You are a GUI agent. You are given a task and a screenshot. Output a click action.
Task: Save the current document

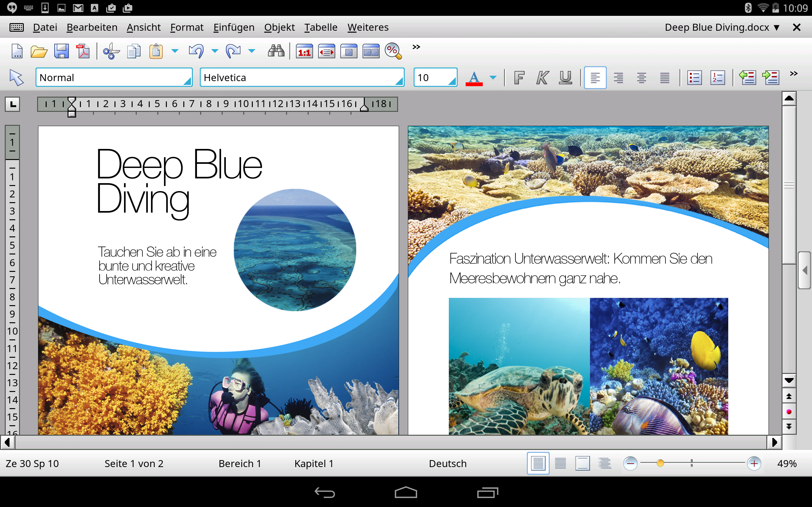[61, 51]
